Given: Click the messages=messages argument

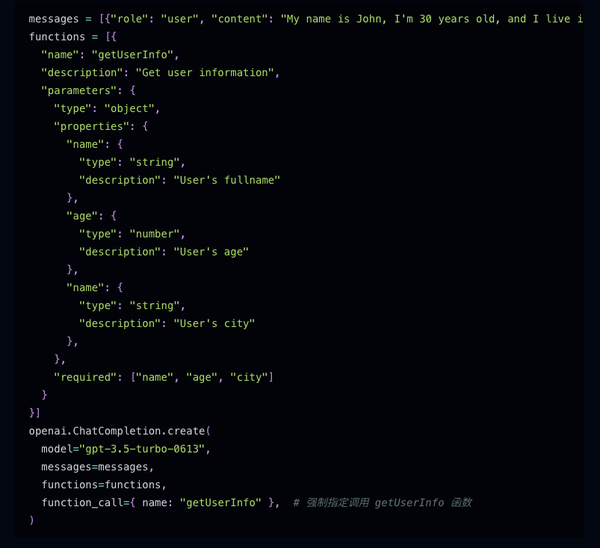Looking at the screenshot, I should [97, 467].
